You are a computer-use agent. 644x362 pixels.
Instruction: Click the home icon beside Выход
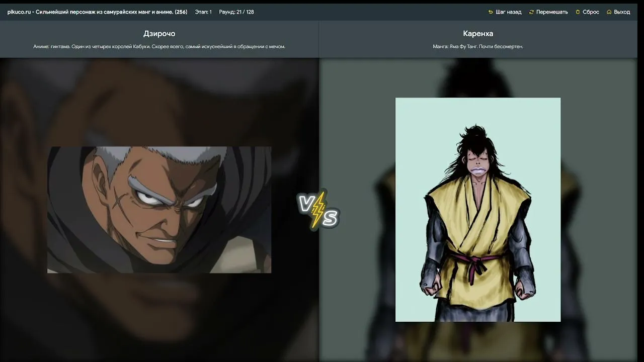(x=609, y=12)
